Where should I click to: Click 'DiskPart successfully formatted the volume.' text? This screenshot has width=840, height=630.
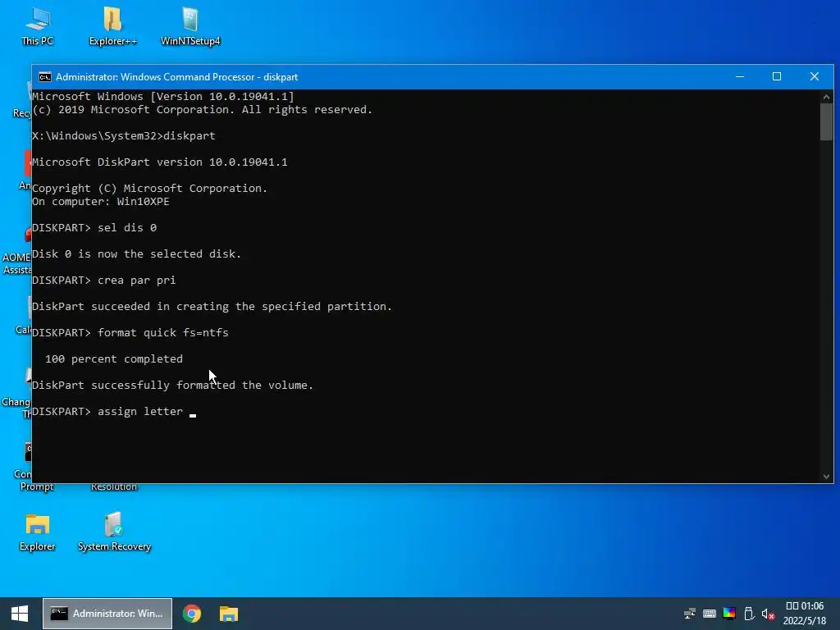pos(172,386)
